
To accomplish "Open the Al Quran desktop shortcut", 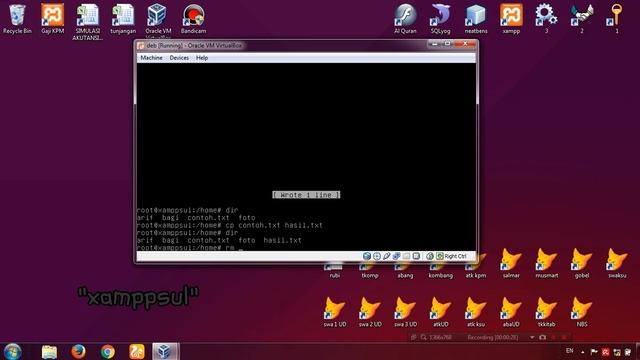I will (x=405, y=19).
